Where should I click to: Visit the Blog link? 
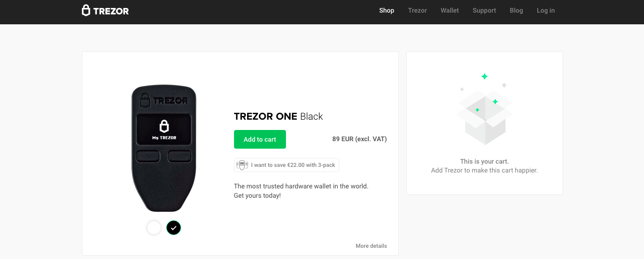click(516, 10)
